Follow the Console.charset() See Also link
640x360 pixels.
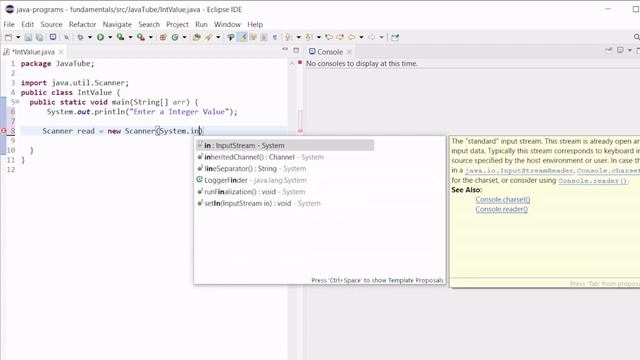coord(502,200)
